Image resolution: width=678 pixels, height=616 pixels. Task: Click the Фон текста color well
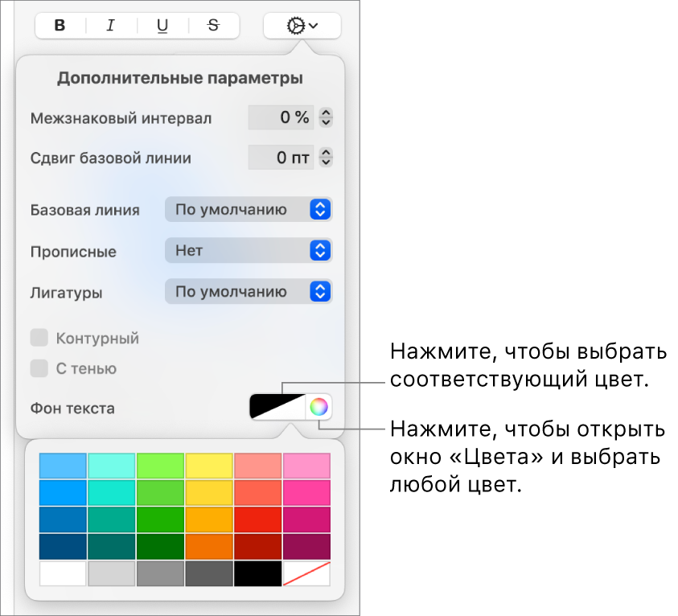click(x=277, y=407)
